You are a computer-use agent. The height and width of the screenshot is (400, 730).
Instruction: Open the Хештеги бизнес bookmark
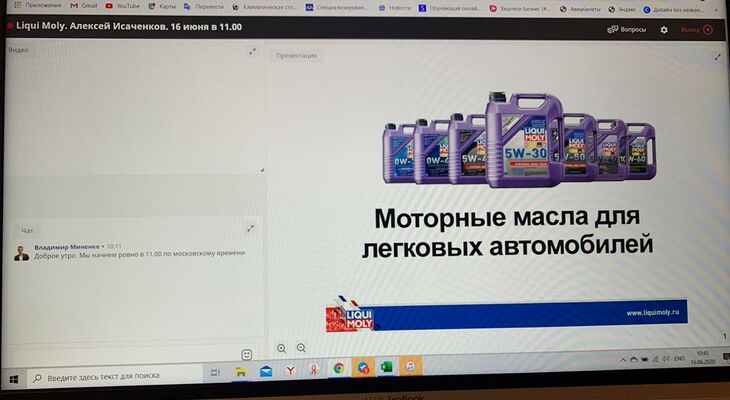pos(520,9)
